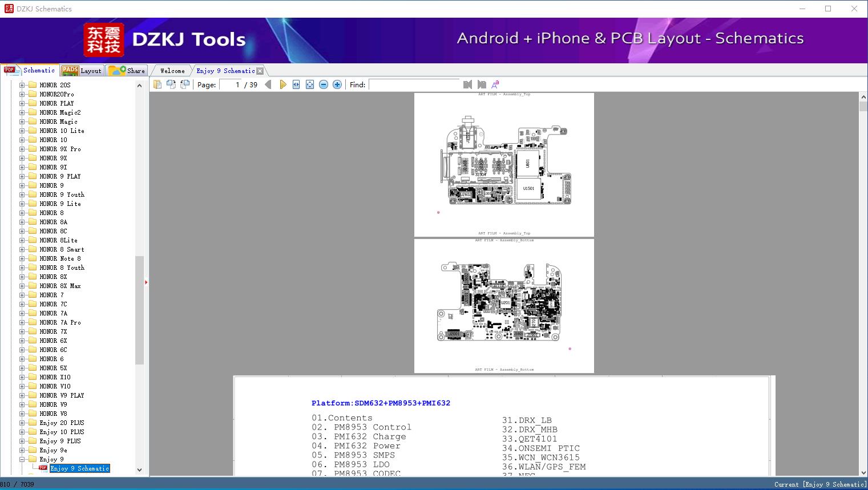Expand the HONOR X10 folder
This screenshot has height=490, width=868.
(x=22, y=377)
